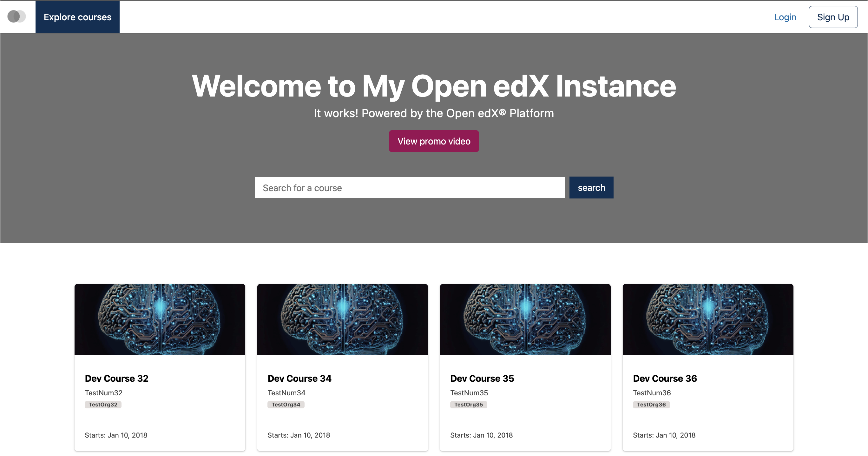Focus the Search for a course field
Screen dimensions: 868x456
coord(409,188)
